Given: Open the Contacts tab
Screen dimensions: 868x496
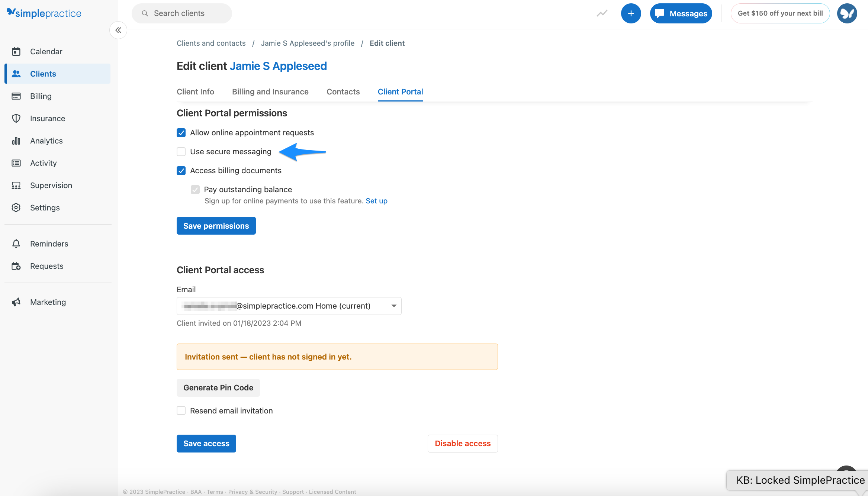Looking at the screenshot, I should [x=343, y=91].
